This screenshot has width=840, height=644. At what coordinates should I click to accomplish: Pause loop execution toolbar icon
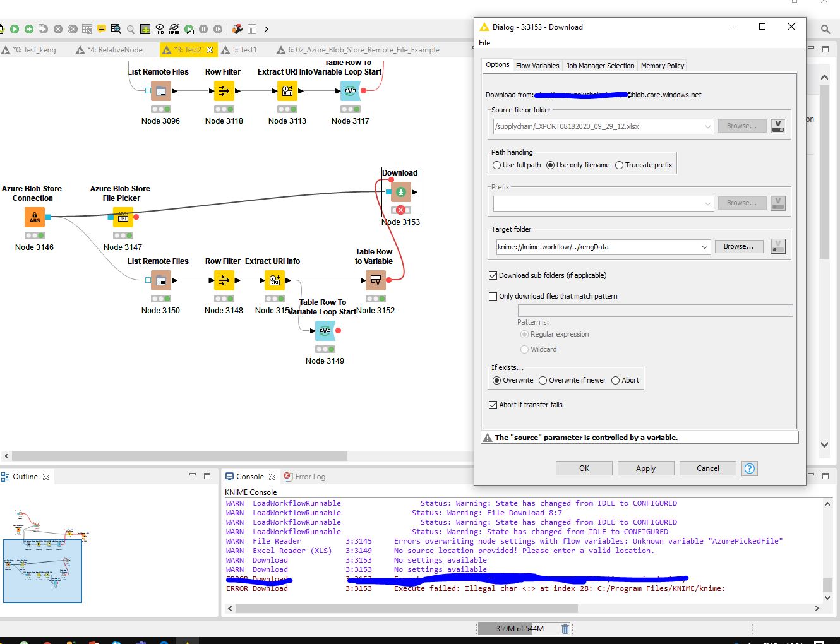[203, 29]
